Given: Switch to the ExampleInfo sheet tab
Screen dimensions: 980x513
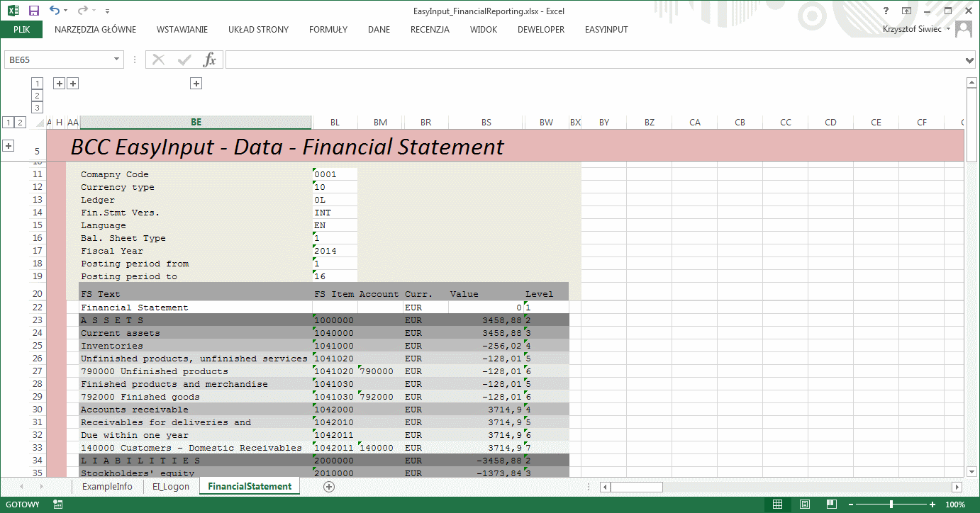Looking at the screenshot, I should [106, 487].
